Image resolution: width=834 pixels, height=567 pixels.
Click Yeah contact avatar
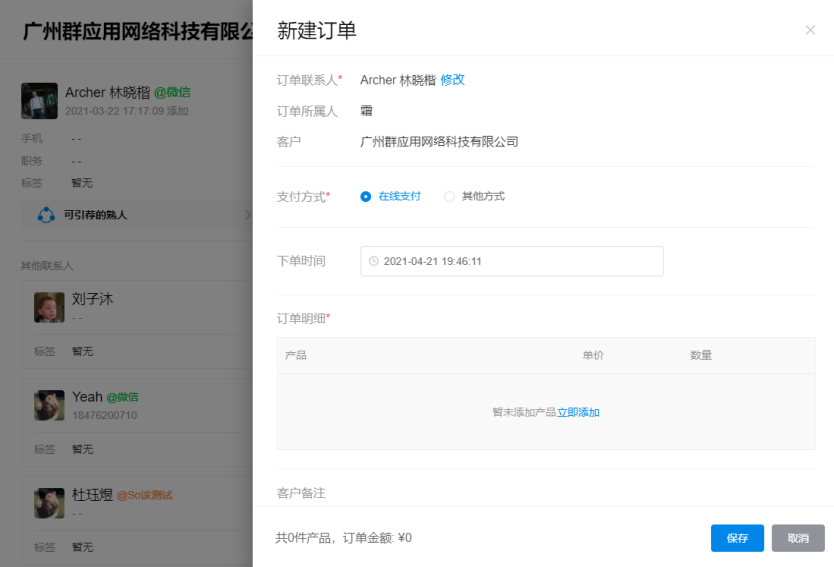tap(49, 405)
